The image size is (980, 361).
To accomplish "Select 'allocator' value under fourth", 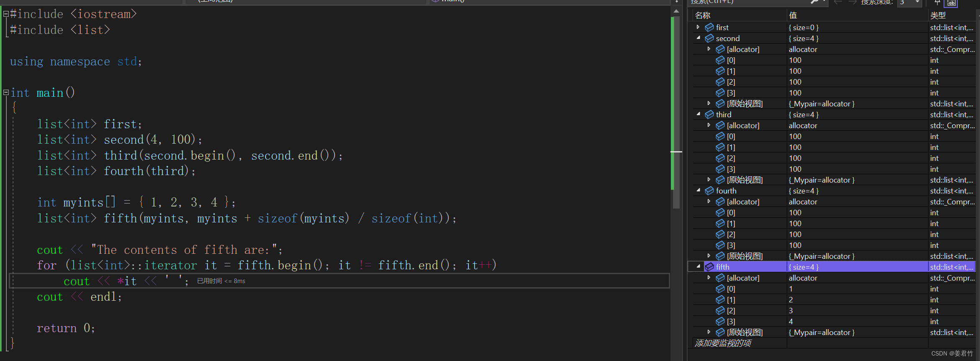I will click(x=803, y=201).
